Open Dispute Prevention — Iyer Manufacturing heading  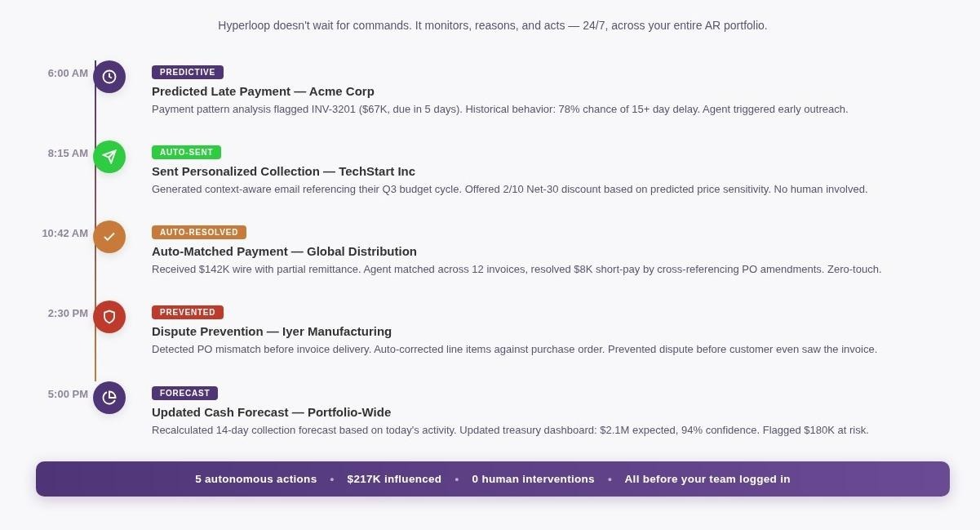(x=272, y=332)
